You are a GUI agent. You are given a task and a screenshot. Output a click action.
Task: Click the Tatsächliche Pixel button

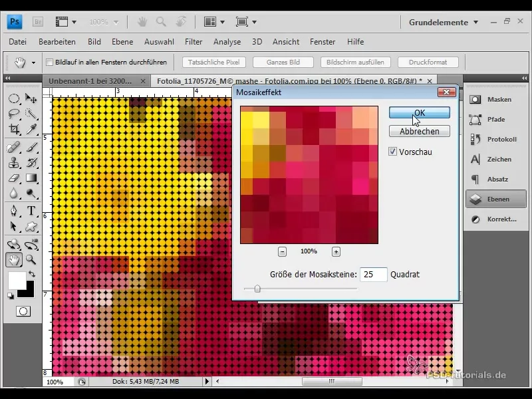213,62
